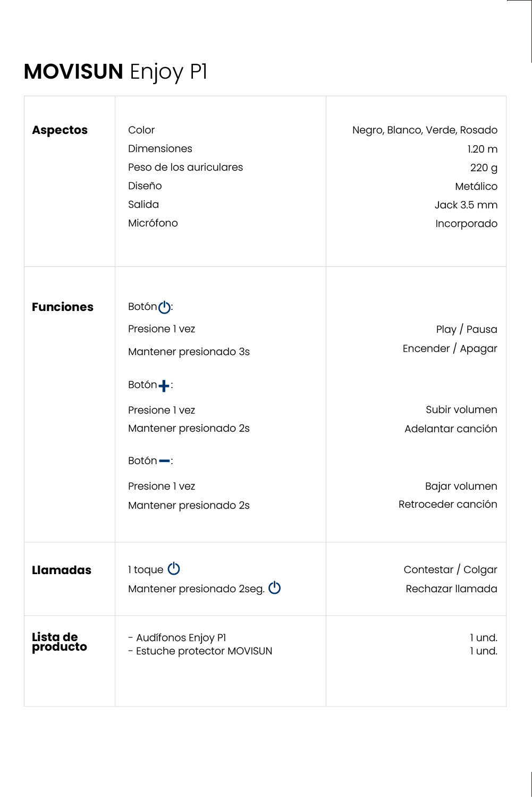
Task: Click the 'Subir volumen' text
Action: 461,410
